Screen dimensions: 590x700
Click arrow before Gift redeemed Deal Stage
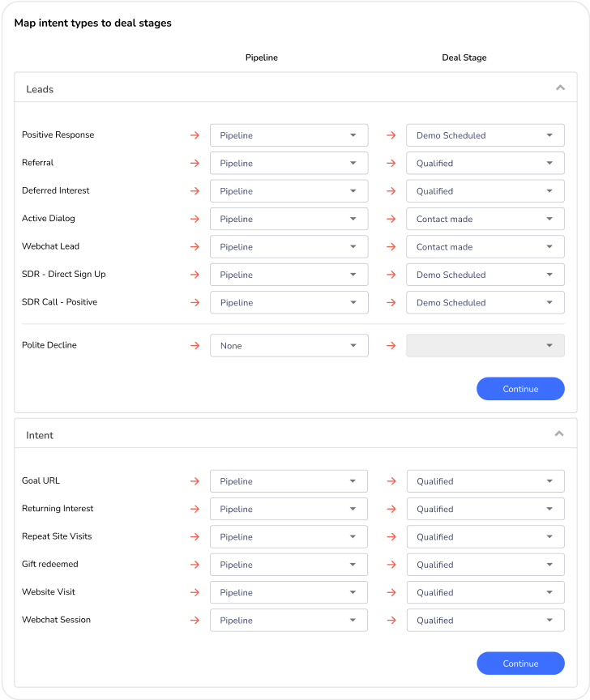(391, 565)
